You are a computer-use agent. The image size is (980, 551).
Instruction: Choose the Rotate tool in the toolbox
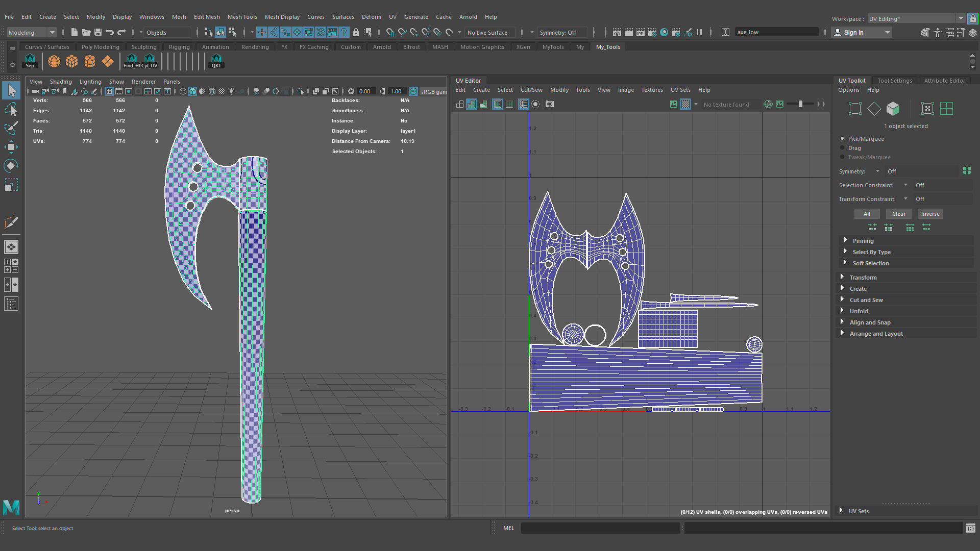(x=11, y=166)
